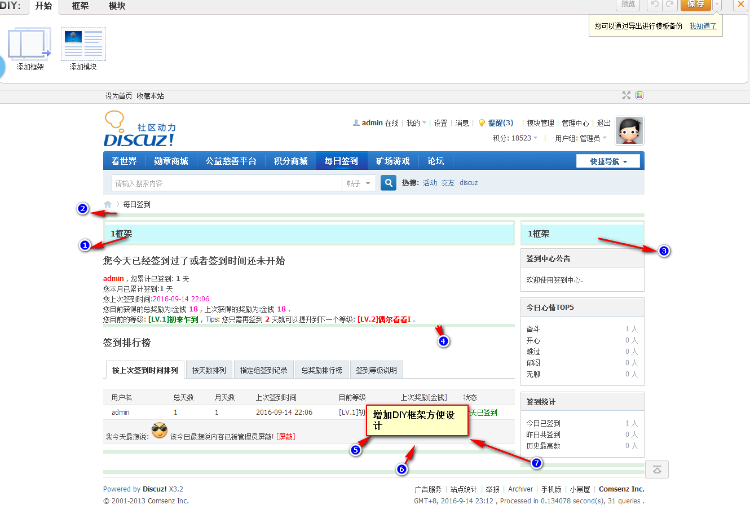
Task: Open 管理中心 admin center link
Action: (x=575, y=123)
